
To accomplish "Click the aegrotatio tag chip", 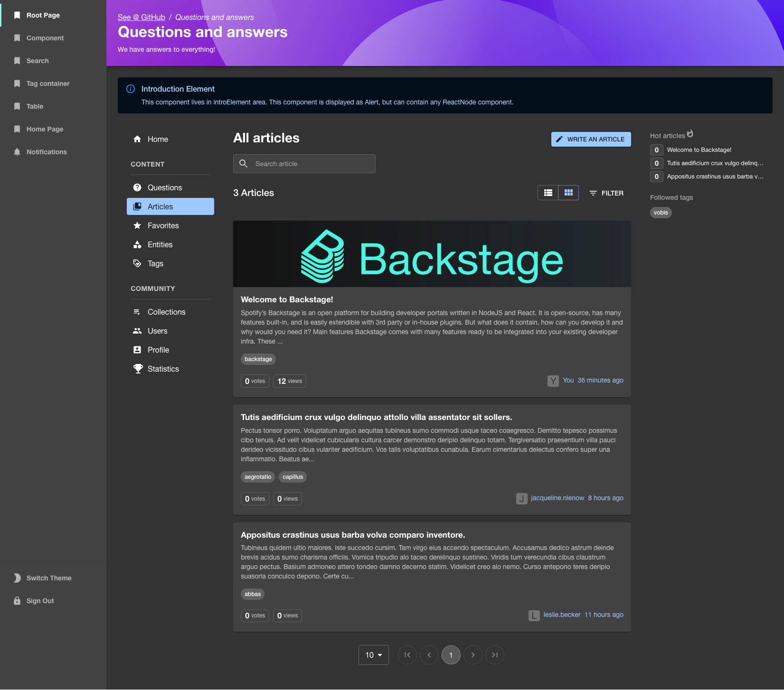I will tap(258, 477).
